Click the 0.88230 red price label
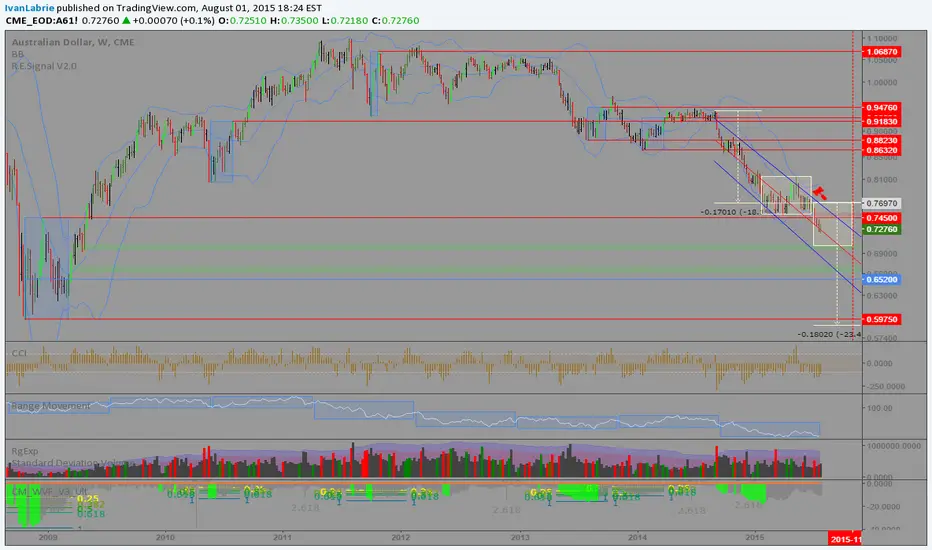This screenshot has width=932, height=550. pos(882,140)
